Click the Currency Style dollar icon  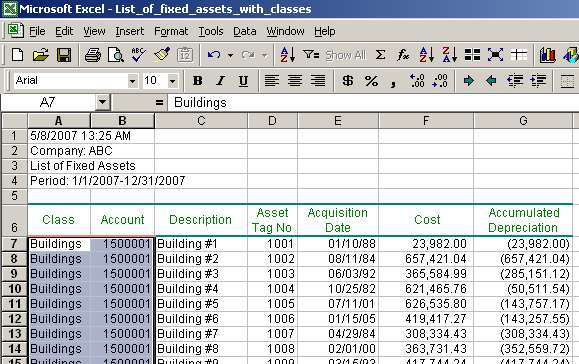click(x=347, y=80)
